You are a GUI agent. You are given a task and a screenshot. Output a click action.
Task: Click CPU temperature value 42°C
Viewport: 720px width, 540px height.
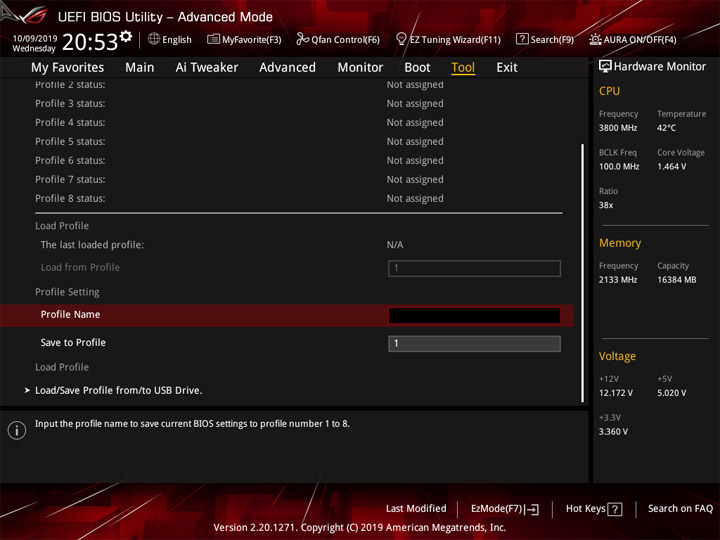pos(666,128)
